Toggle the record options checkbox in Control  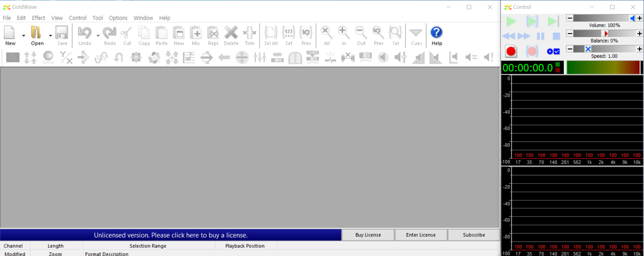553,51
